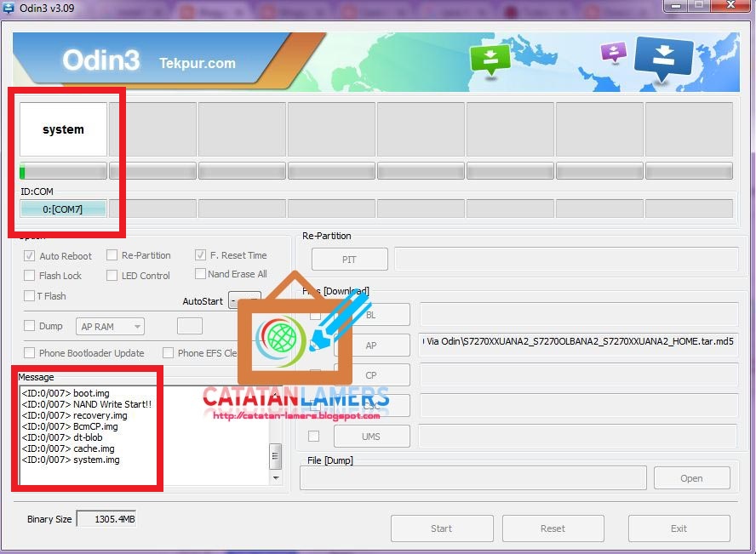756x554 pixels.
Task: Enable the Nand Erase All checkbox
Action: [x=200, y=274]
